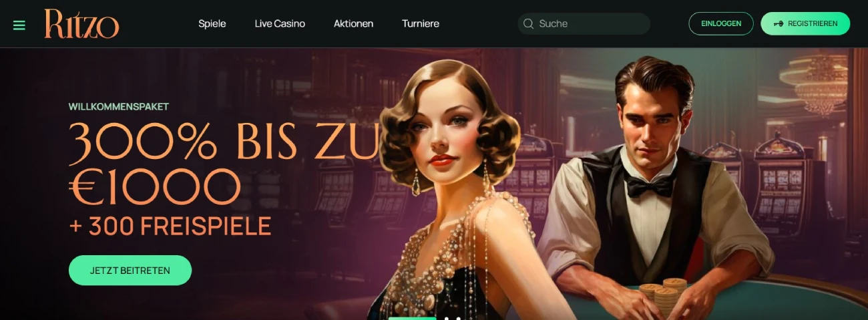The image size is (868, 320).
Task: Go to Live Casino
Action: point(280,23)
